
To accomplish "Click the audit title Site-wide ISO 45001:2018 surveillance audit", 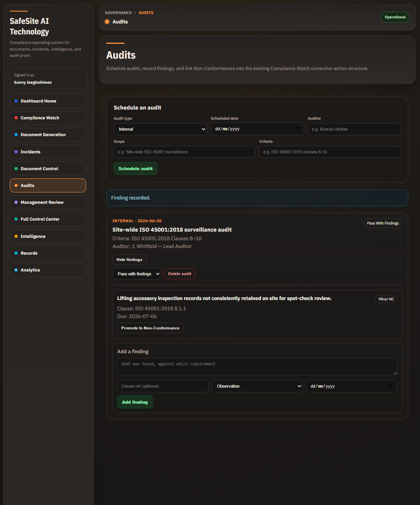I will click(172, 230).
